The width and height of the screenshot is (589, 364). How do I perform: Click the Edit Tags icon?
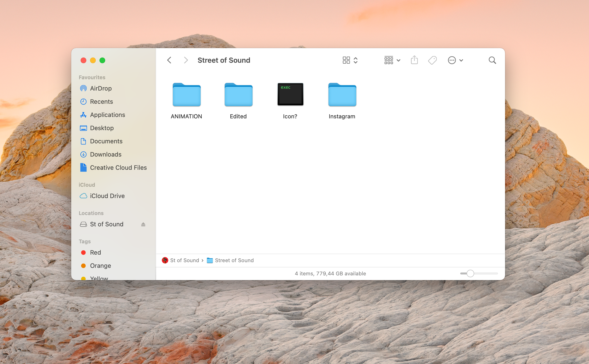(432, 60)
